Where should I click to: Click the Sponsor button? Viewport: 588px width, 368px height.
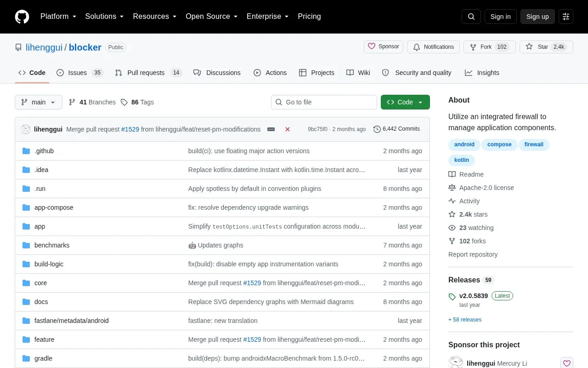(x=384, y=47)
